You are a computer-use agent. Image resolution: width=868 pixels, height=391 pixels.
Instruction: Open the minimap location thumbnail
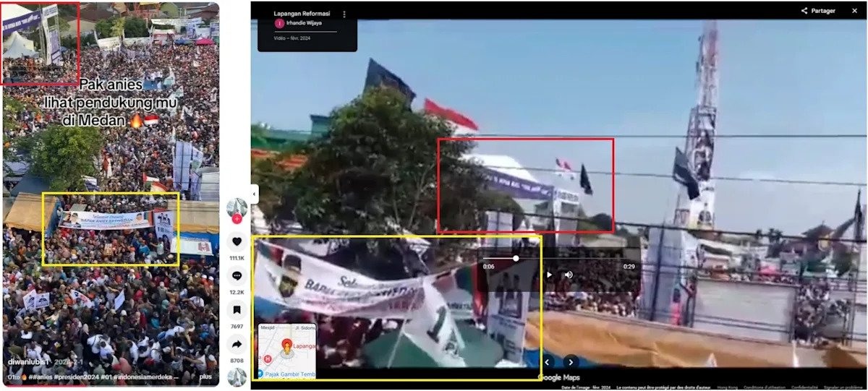(286, 351)
